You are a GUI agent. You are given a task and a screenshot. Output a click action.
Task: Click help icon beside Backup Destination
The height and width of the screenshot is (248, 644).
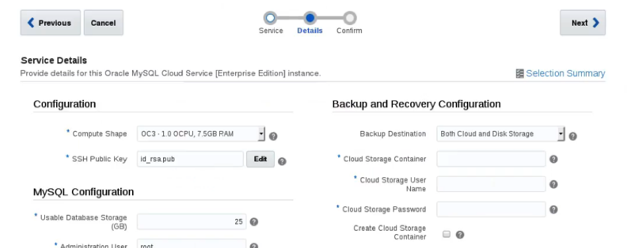point(573,136)
